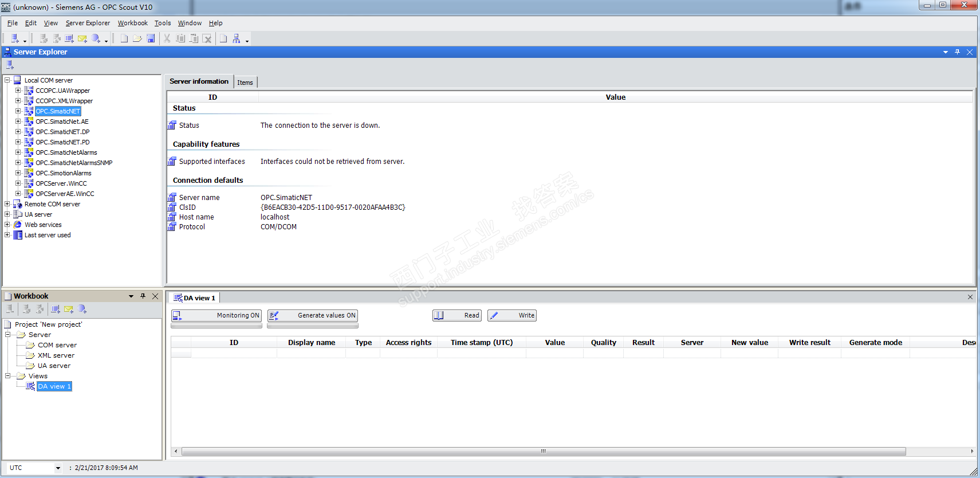Select Last server used in the tree
Image resolution: width=980 pixels, height=478 pixels.
48,235
